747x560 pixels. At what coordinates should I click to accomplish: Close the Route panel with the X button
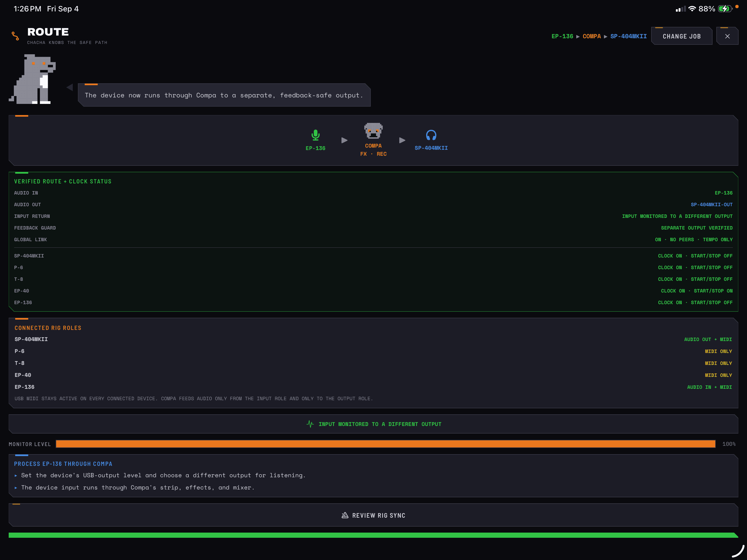pos(727,36)
